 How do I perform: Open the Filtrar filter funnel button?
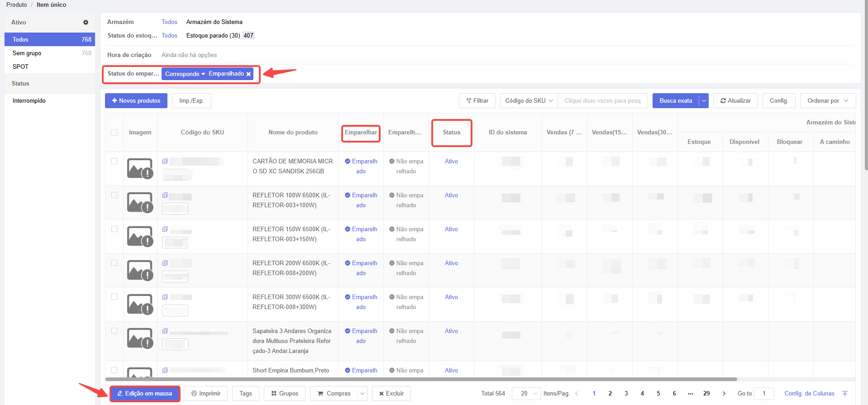[x=477, y=100]
